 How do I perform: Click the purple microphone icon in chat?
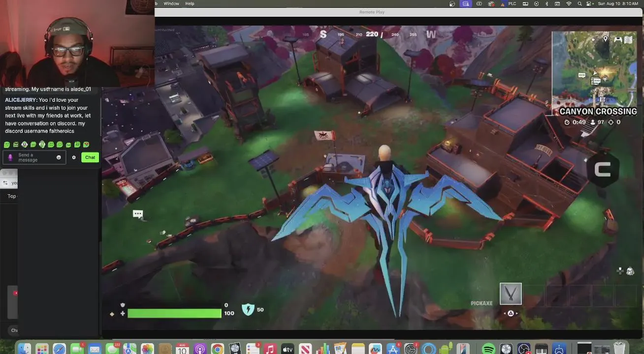coord(10,157)
